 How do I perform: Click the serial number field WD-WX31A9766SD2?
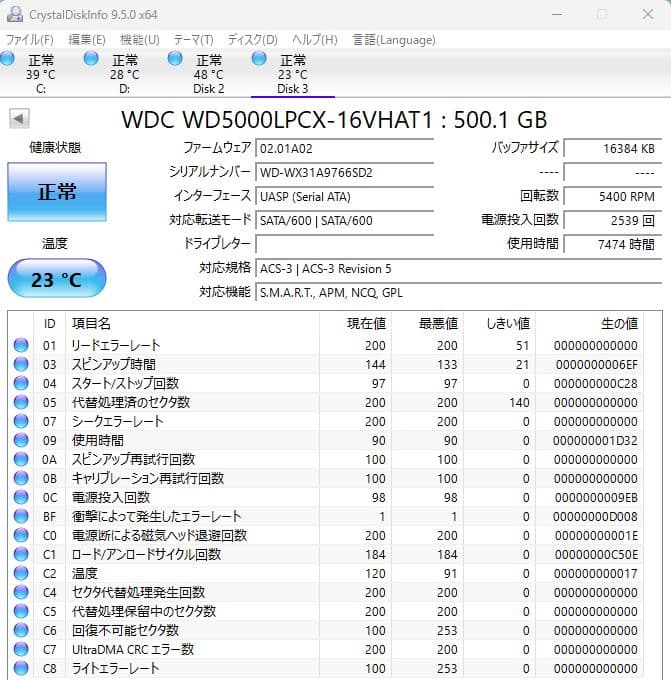coord(345,172)
